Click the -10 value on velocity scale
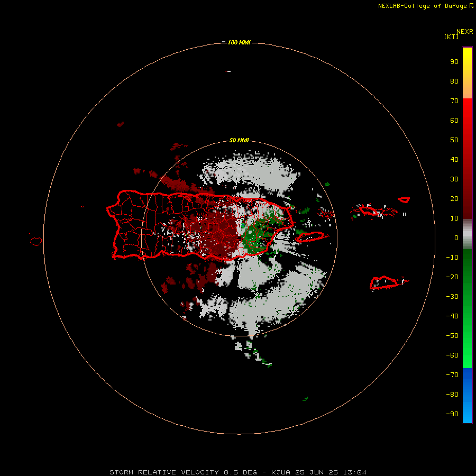 [x=452, y=258]
